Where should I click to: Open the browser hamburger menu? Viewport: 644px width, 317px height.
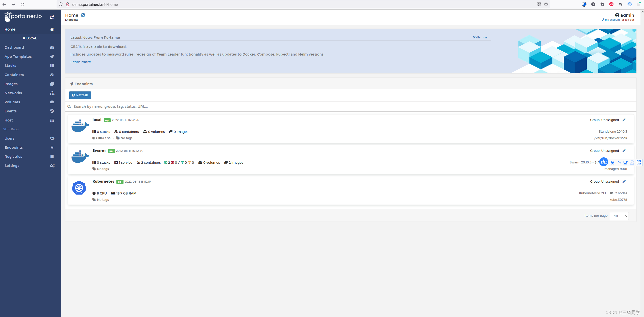(x=639, y=4)
